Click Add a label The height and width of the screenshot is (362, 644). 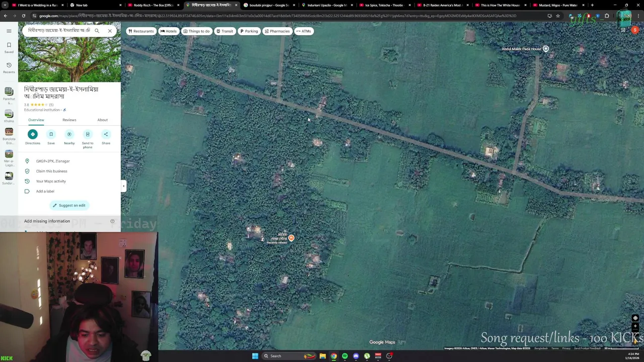pyautogui.click(x=45, y=191)
